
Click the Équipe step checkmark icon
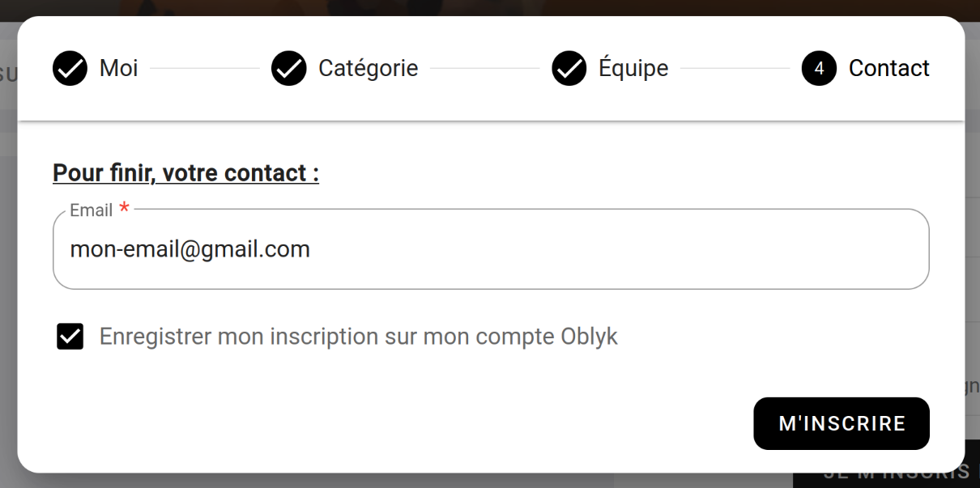pos(569,68)
